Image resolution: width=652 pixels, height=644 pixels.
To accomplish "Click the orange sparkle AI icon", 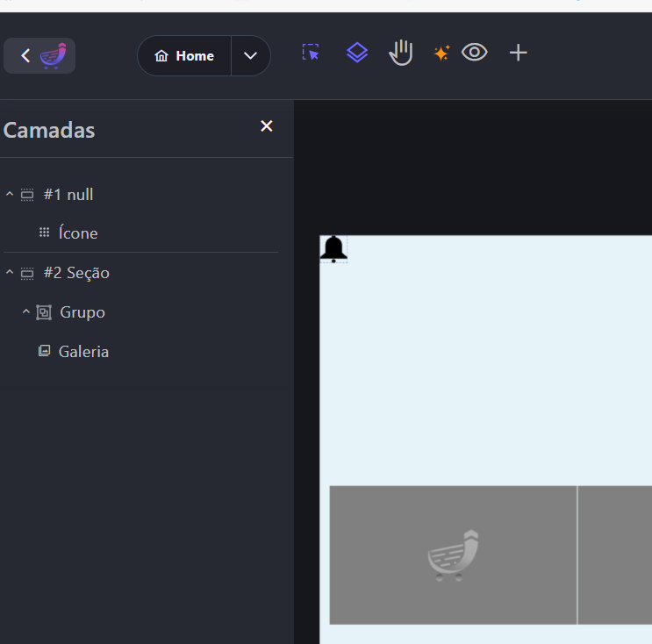I will click(441, 54).
